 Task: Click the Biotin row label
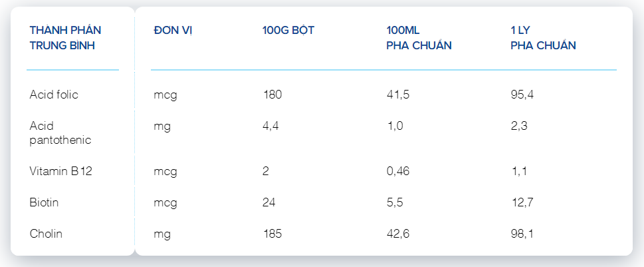pos(44,202)
